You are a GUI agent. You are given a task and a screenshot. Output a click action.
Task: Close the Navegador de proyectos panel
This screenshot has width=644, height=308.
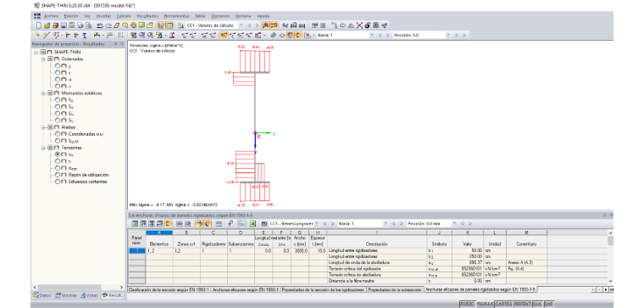pyautogui.click(x=121, y=44)
